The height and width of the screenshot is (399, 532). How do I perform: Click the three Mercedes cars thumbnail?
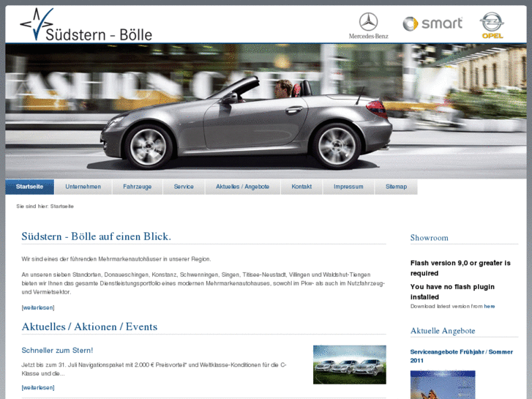pos(350,365)
